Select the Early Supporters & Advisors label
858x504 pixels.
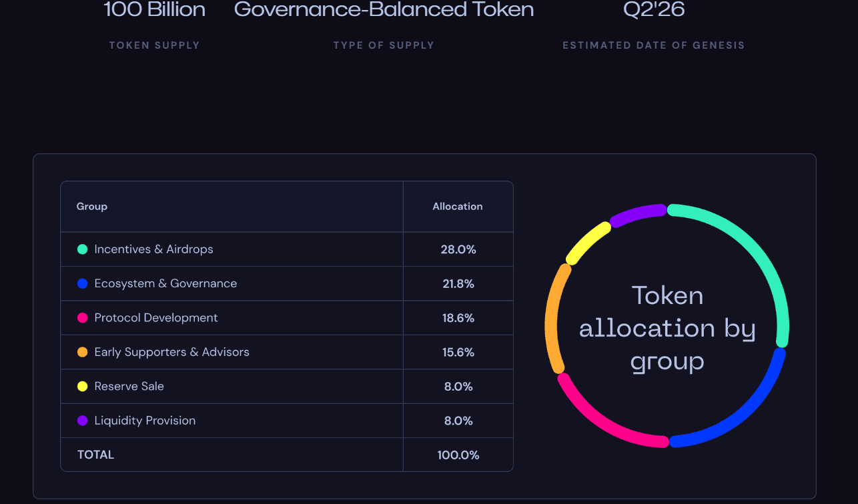172,352
